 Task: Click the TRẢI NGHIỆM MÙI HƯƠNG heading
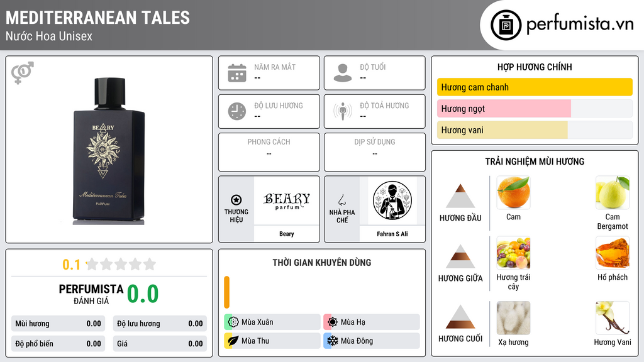[x=535, y=162]
